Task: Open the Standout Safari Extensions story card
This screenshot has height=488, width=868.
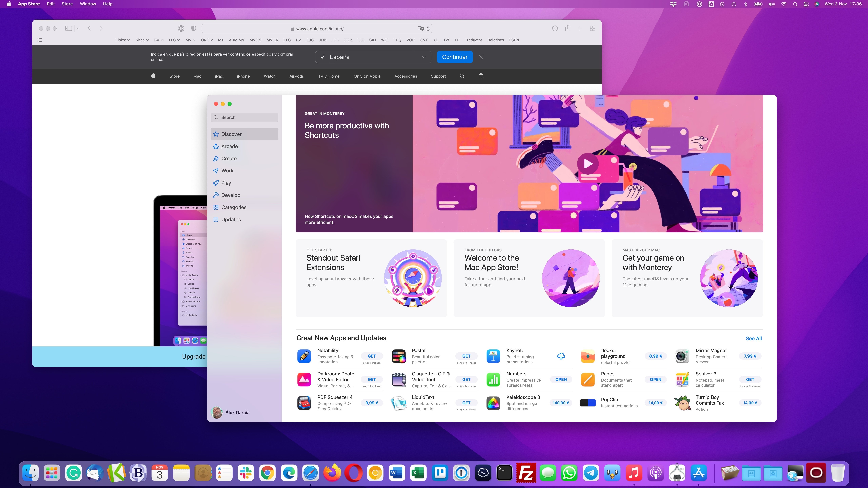Action: point(371,278)
